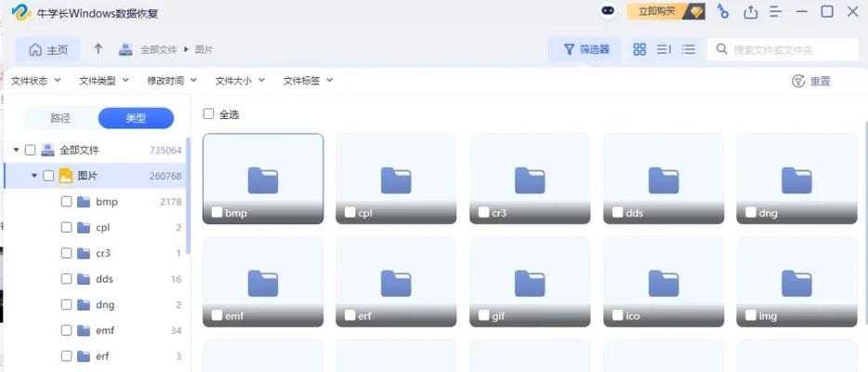Screen dimensions: 868x372
Task: Open the 文件状态 filter dropdown
Action: [x=36, y=81]
